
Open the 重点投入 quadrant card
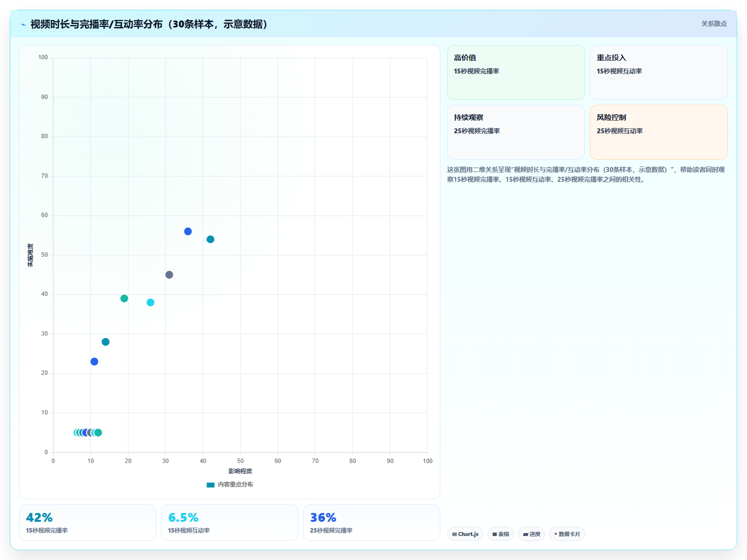coord(659,73)
